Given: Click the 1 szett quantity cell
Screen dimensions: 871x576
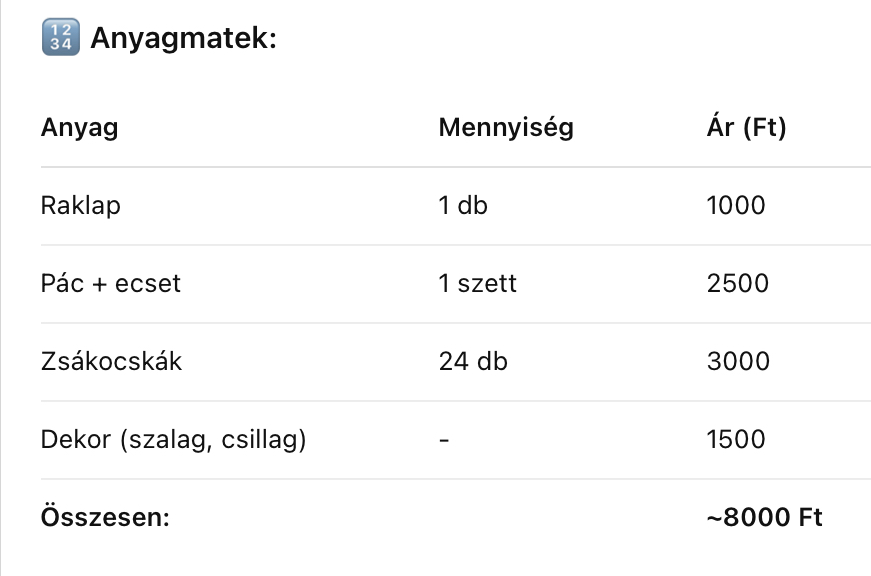Looking at the screenshot, I should coord(478,283).
